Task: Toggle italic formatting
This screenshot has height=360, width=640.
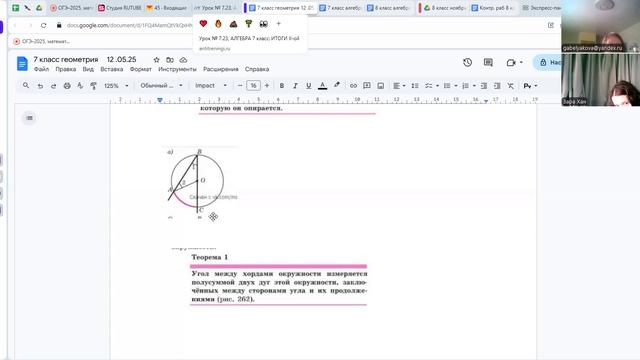Action: (295, 86)
